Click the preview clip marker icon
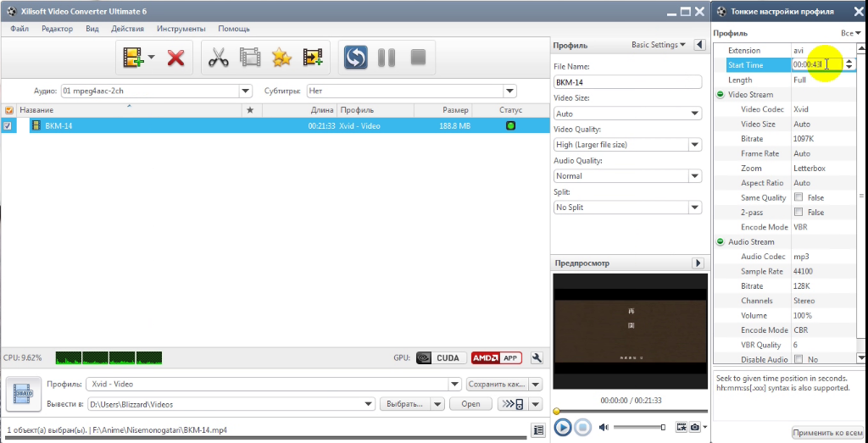Viewport: 868px width, 443px height. (681, 427)
